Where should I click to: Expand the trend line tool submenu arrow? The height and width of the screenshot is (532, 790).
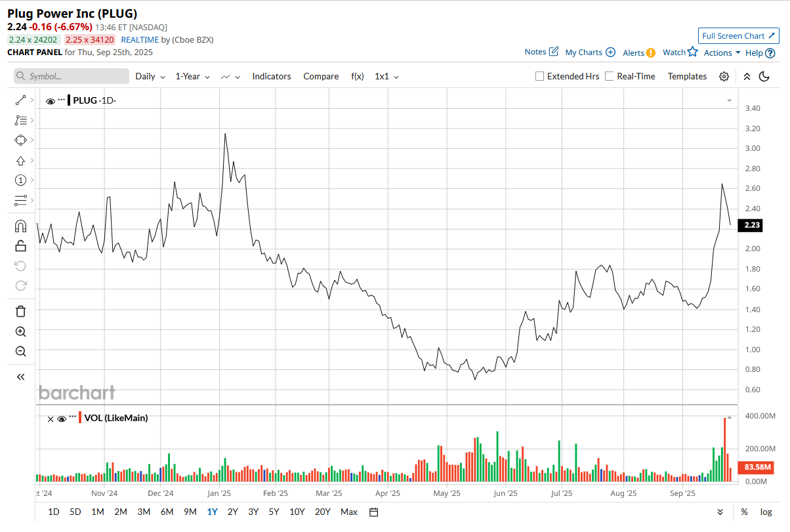pos(31,100)
